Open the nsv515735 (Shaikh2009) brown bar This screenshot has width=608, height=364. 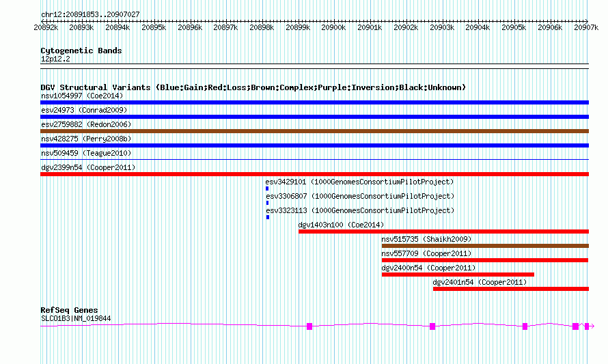(485, 246)
